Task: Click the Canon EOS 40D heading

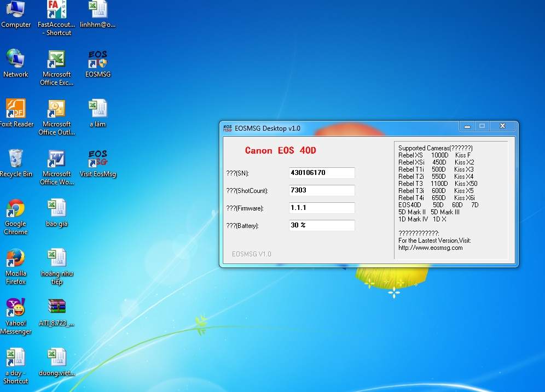Action: pos(281,150)
